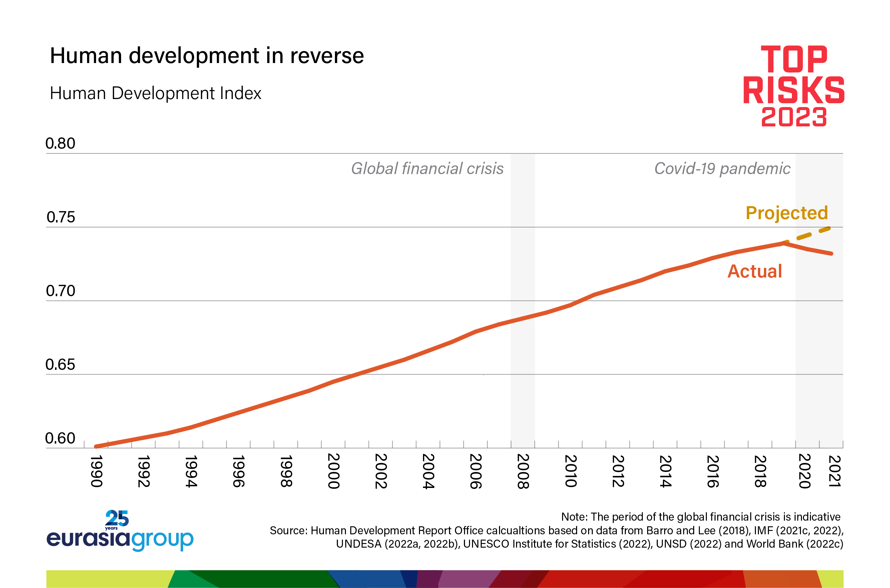890x588 pixels.
Task: Click the note about financial crisis period
Action: 700,517
